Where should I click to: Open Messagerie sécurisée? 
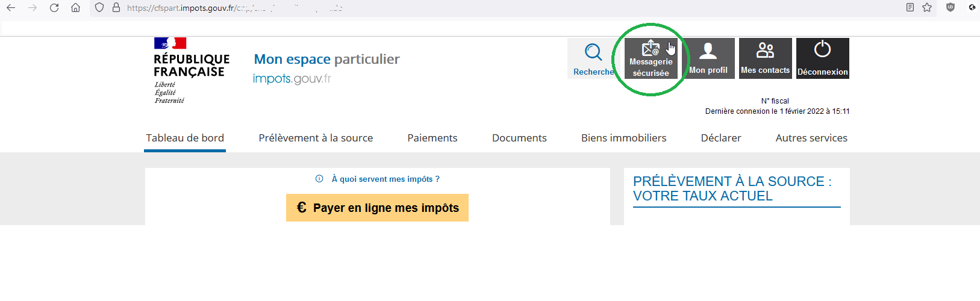pyautogui.click(x=651, y=58)
